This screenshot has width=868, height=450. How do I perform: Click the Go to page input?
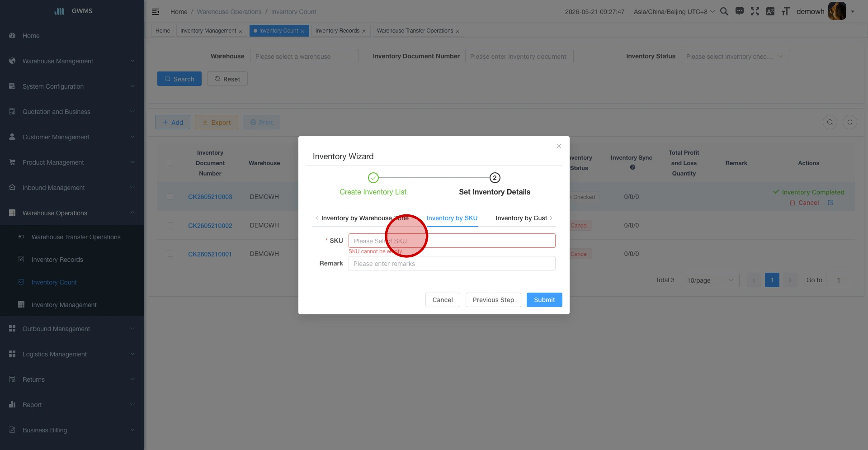[x=839, y=280]
